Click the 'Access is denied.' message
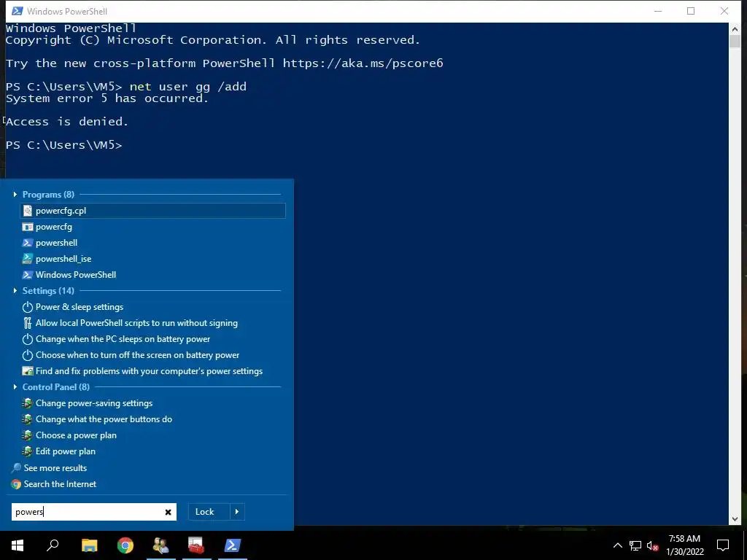The image size is (747, 560). [67, 122]
